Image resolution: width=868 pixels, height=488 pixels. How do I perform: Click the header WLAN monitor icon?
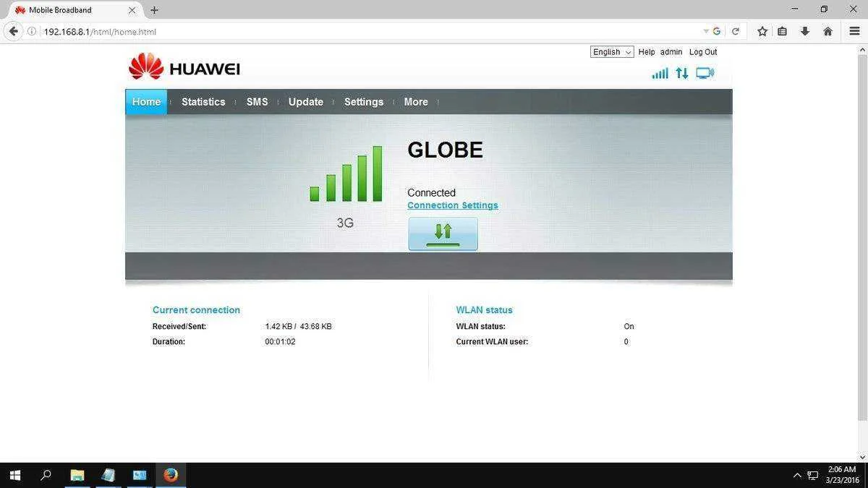(x=705, y=73)
